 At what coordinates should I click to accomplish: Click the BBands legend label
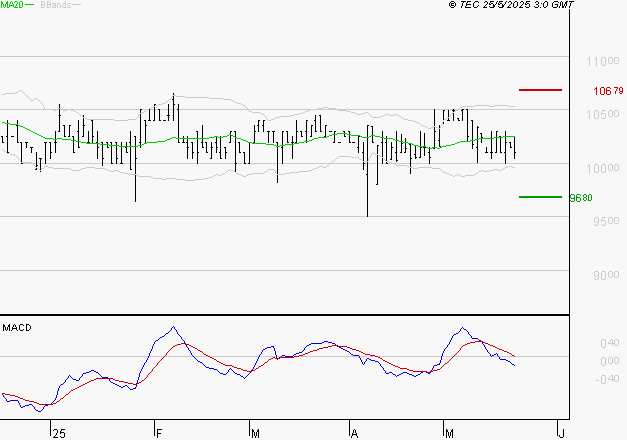click(x=54, y=5)
